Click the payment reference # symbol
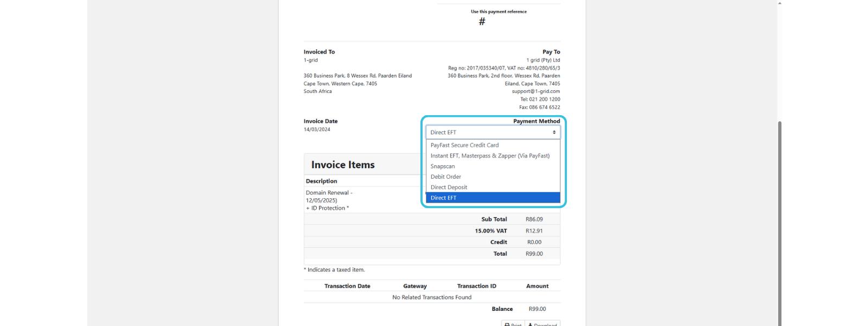 [482, 22]
